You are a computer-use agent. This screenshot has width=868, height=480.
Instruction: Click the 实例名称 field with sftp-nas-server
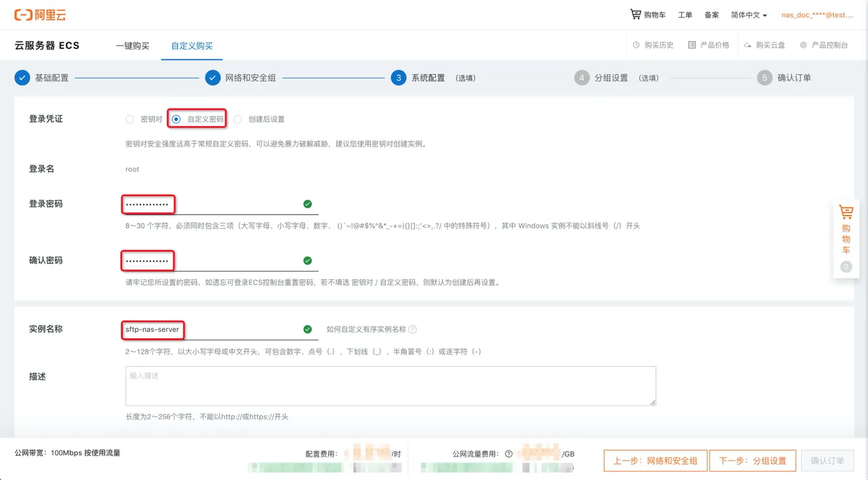(x=221, y=329)
